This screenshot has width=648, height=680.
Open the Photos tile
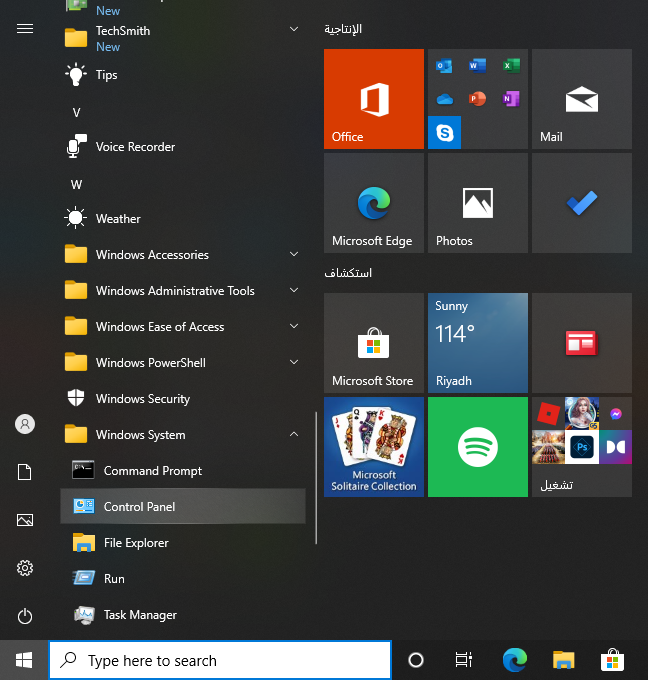478,203
